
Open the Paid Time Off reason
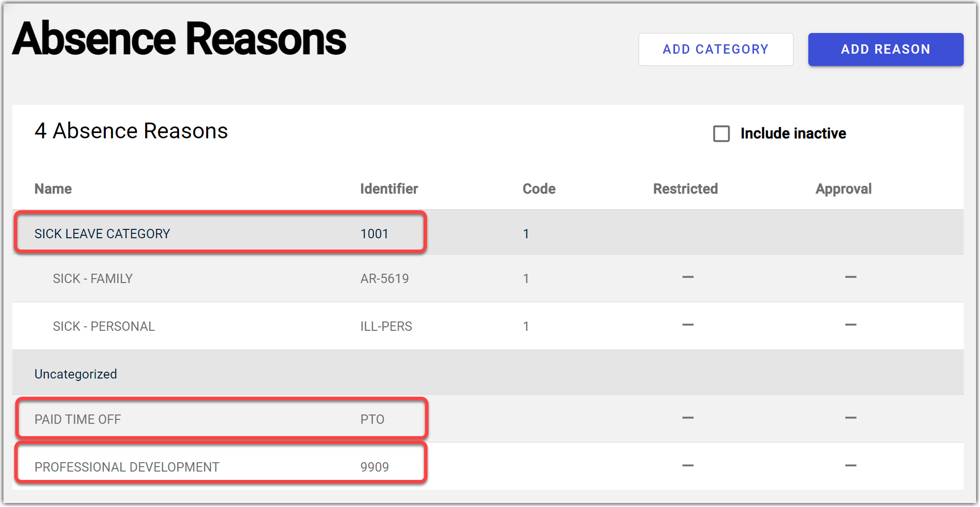click(x=78, y=419)
